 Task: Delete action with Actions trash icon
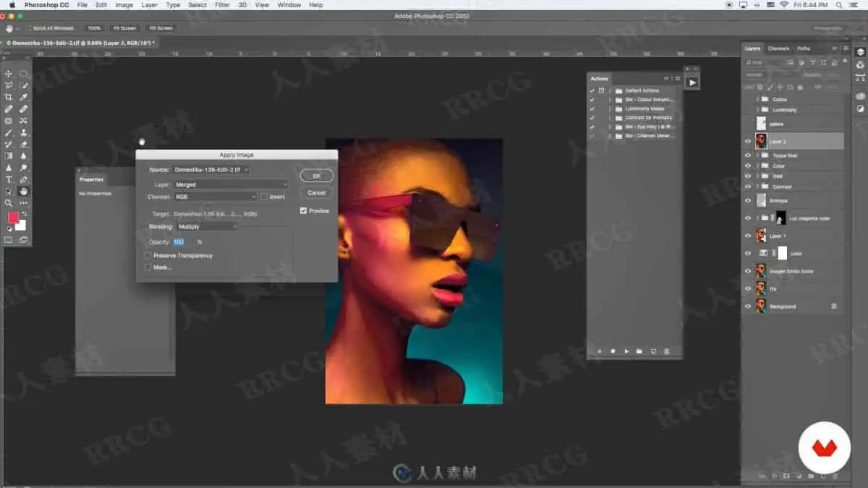click(x=667, y=351)
